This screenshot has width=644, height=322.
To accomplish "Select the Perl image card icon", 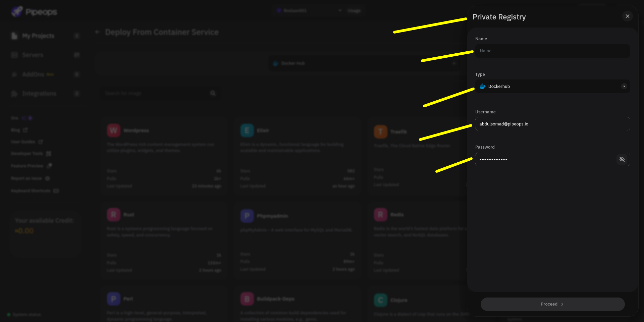I will click(x=114, y=299).
